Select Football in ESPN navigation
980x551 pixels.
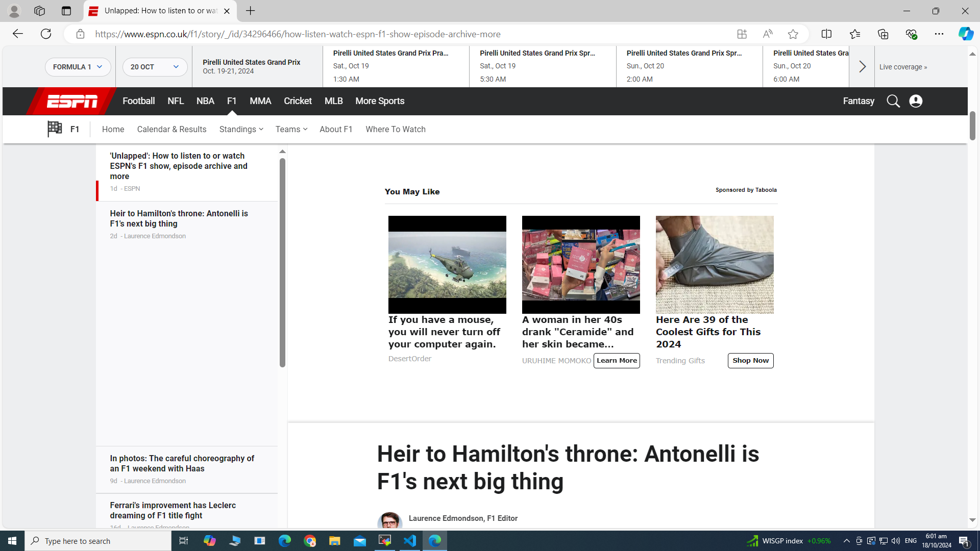(138, 101)
